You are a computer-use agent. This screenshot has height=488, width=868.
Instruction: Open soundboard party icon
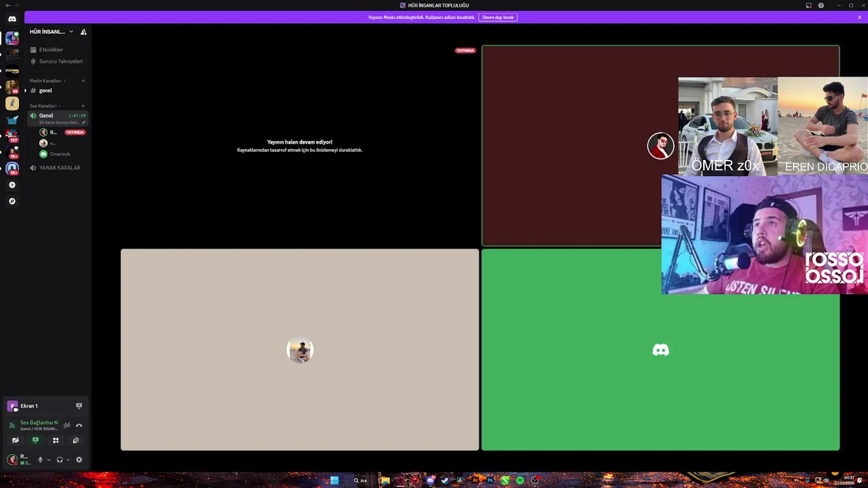[x=76, y=441]
